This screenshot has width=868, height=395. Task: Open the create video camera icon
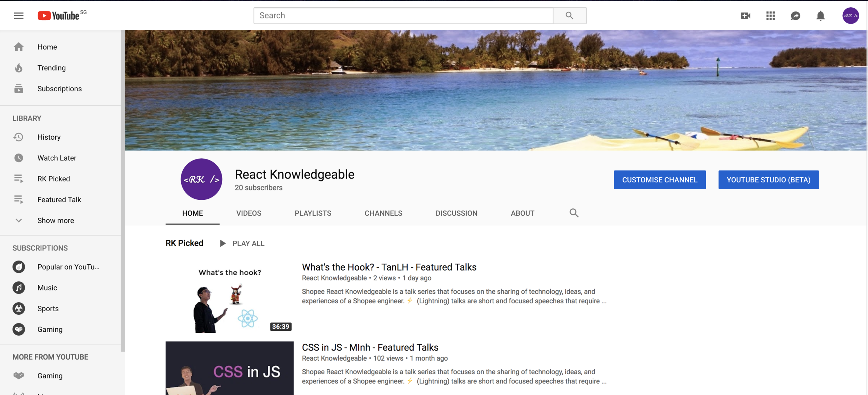[745, 16]
